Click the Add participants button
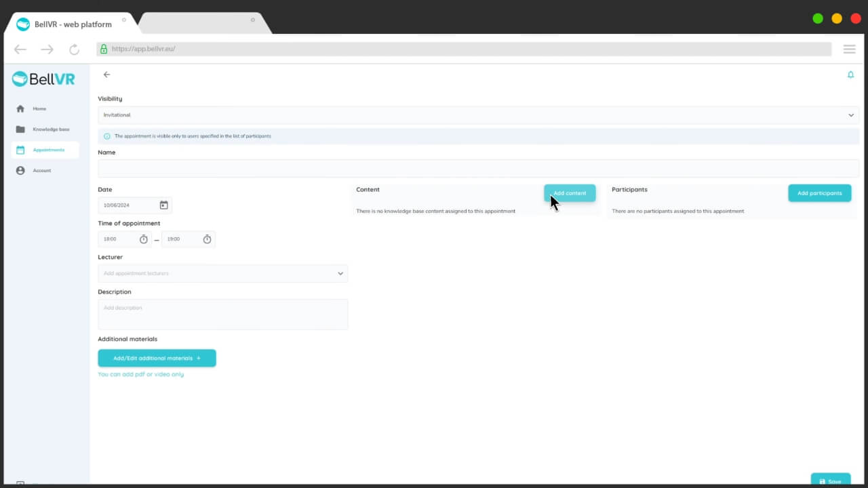The height and width of the screenshot is (488, 868). [x=819, y=193]
